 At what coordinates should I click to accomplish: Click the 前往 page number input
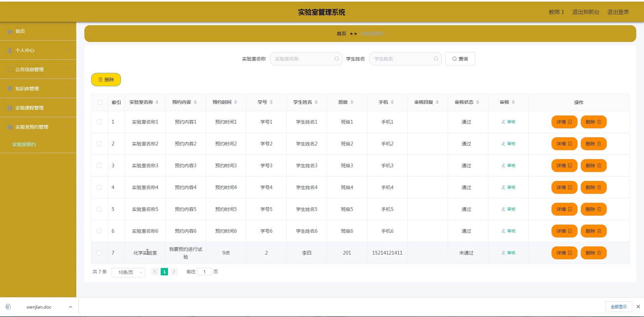pyautogui.click(x=204, y=272)
